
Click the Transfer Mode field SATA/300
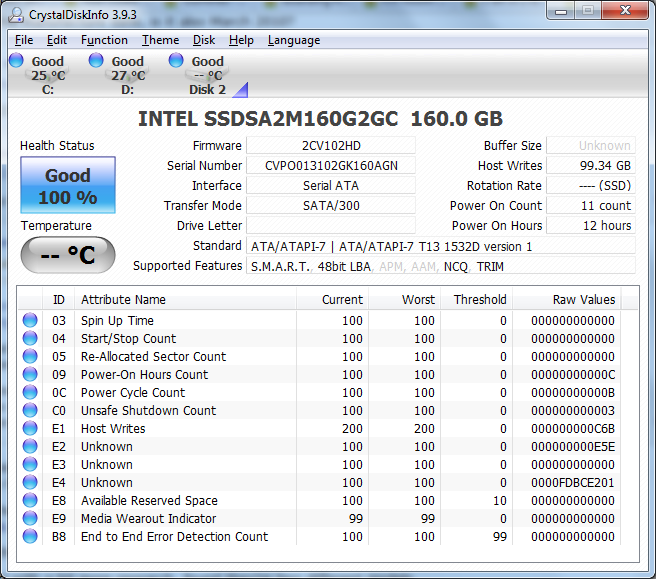coord(331,206)
